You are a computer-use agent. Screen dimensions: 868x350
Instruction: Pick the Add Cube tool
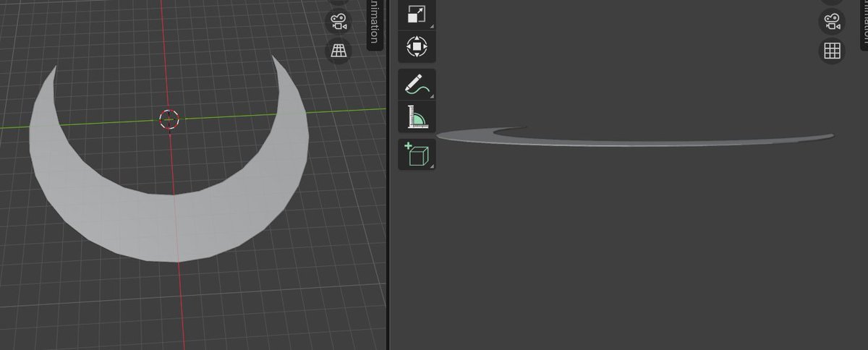(417, 155)
